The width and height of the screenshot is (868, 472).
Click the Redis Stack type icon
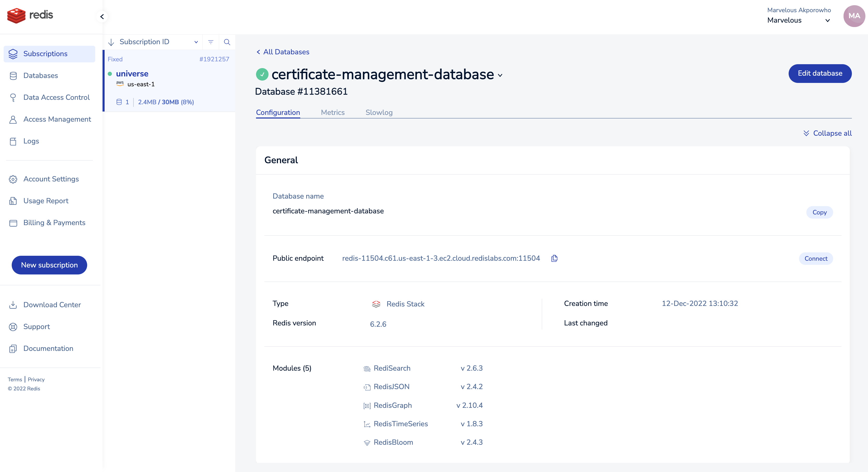[x=376, y=304]
